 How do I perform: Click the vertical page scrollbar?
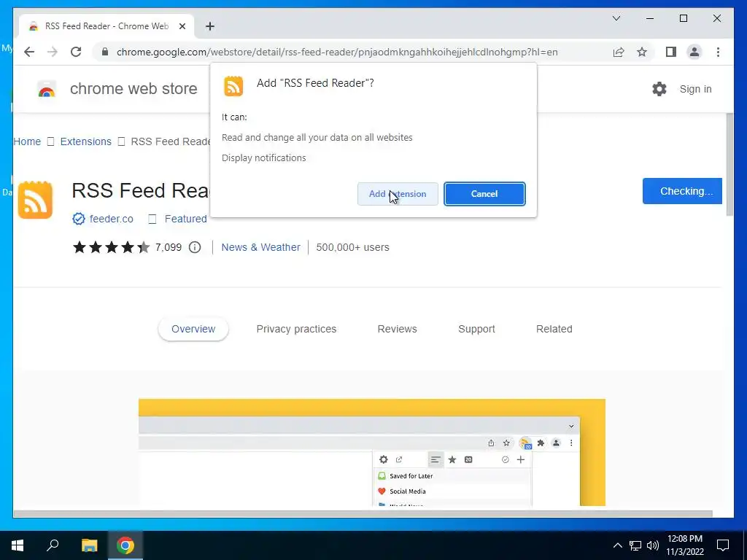coord(729,165)
